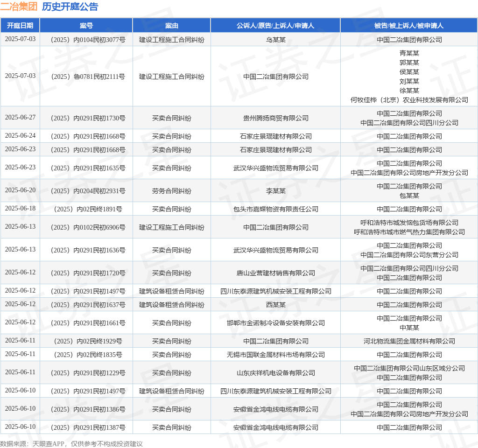The height and width of the screenshot is (448, 478).
Task: Select case number (2025)内0291民初1387号
Action: [x=86, y=427]
